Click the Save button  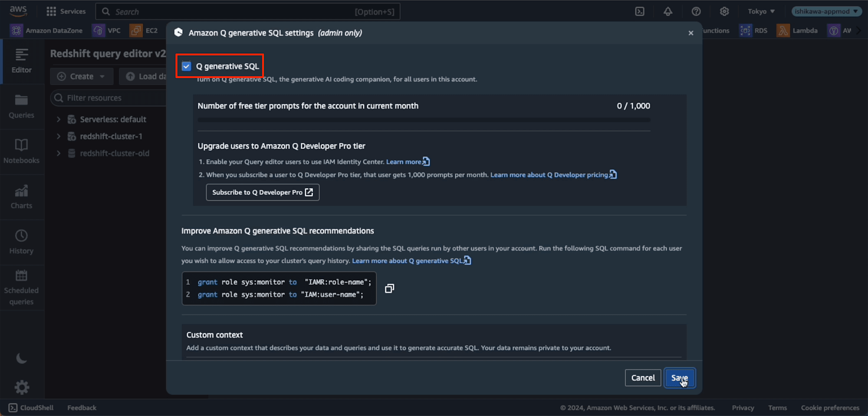(x=679, y=378)
